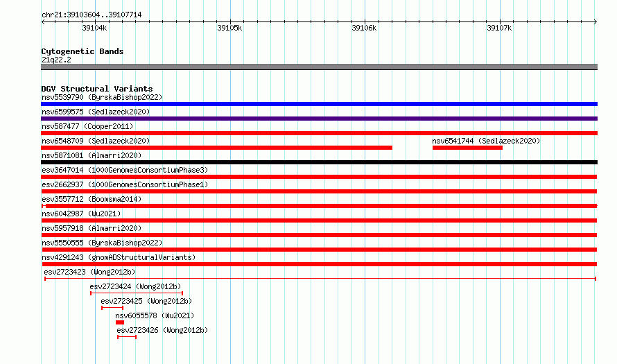The height and width of the screenshot is (364, 617).
Task: Select nsv6055578 (Wu2021) label
Action: pos(155,315)
